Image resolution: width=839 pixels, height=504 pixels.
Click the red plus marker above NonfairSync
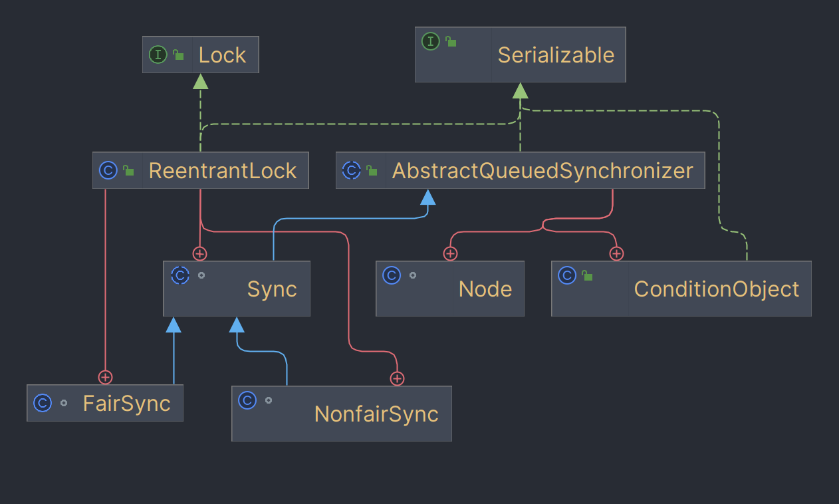click(x=397, y=378)
